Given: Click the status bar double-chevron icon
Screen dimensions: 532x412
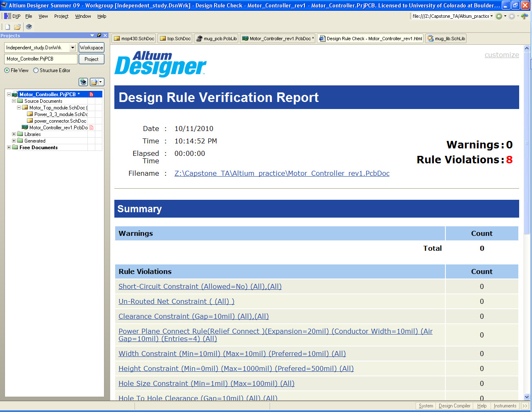Looking at the screenshot, I should (x=525, y=406).
